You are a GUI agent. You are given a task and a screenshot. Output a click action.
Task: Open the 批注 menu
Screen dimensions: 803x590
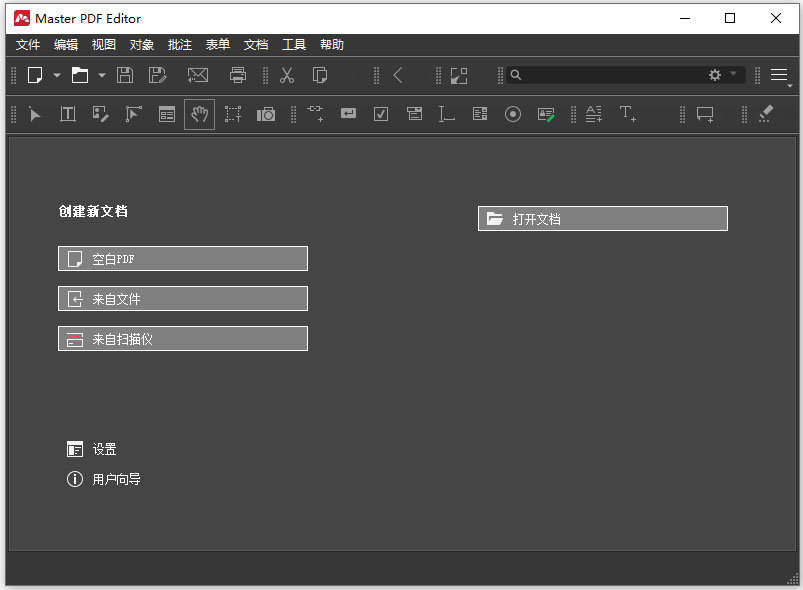(x=179, y=44)
